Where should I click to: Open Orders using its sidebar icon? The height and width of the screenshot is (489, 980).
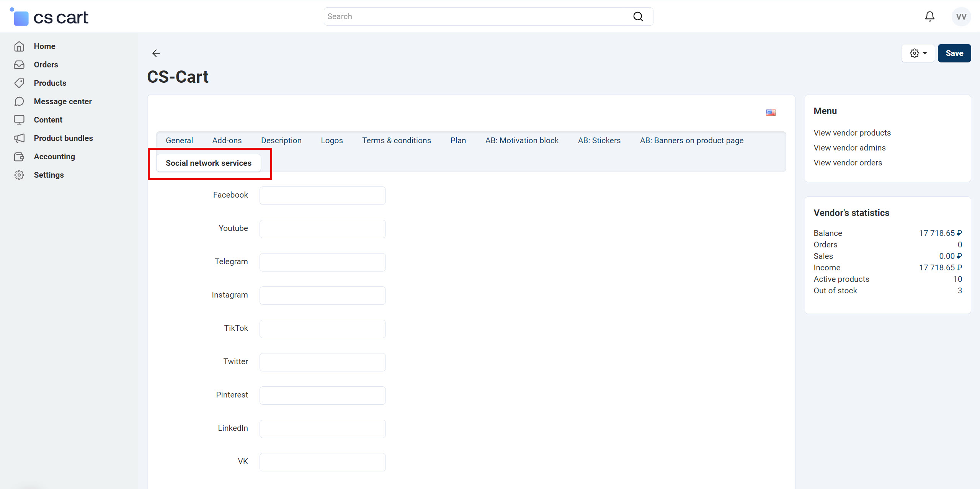19,64
